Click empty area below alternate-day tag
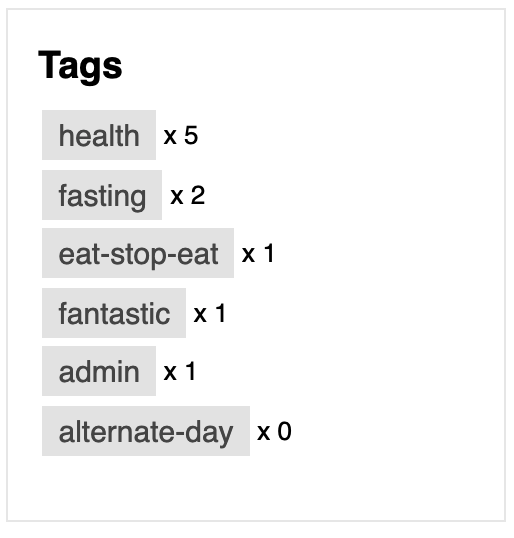Screen dimensions: 514x538 pos(256,489)
